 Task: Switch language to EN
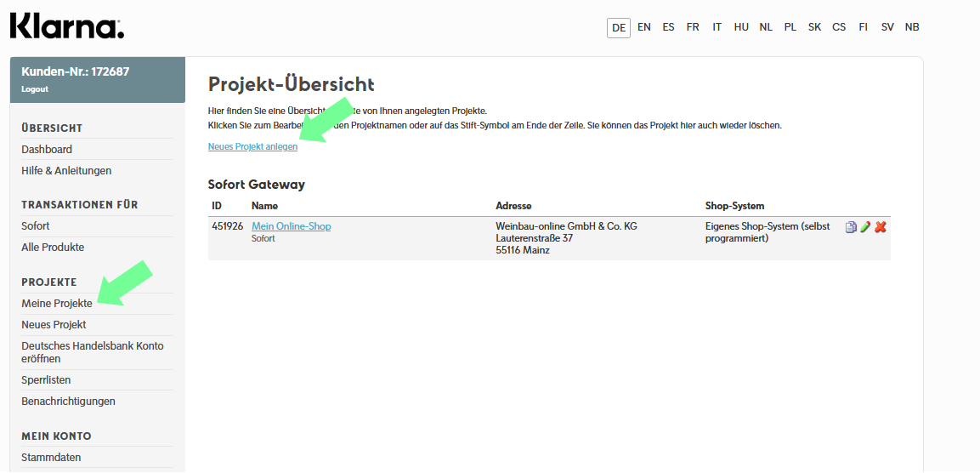(644, 27)
